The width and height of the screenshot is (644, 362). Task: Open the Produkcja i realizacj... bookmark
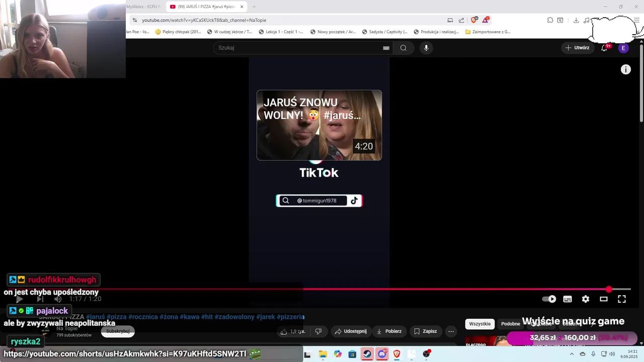click(436, 32)
